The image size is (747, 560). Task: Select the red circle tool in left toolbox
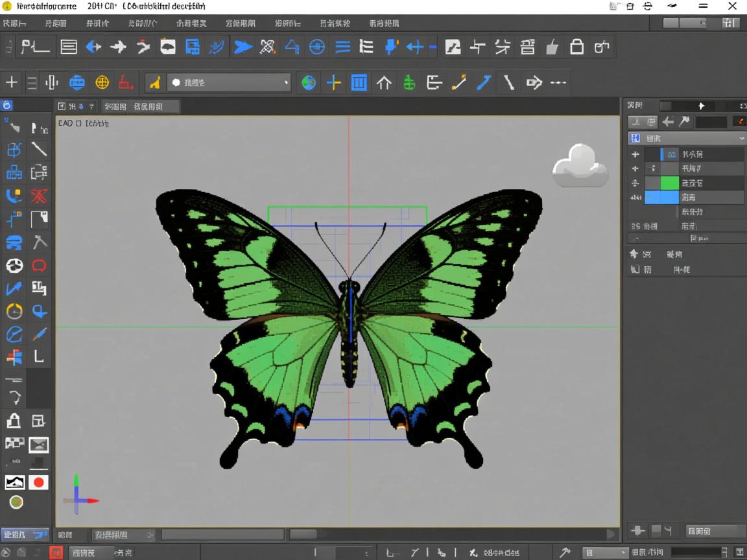tap(39, 483)
